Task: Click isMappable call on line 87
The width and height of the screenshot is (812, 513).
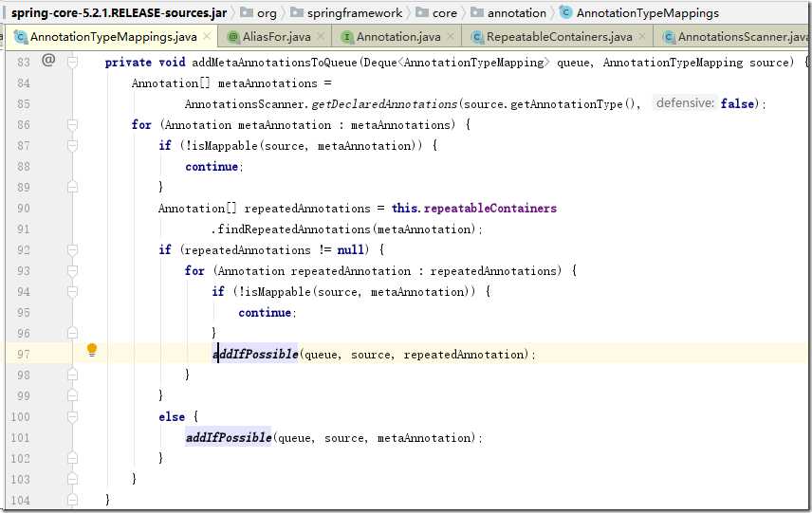Action: [x=225, y=145]
